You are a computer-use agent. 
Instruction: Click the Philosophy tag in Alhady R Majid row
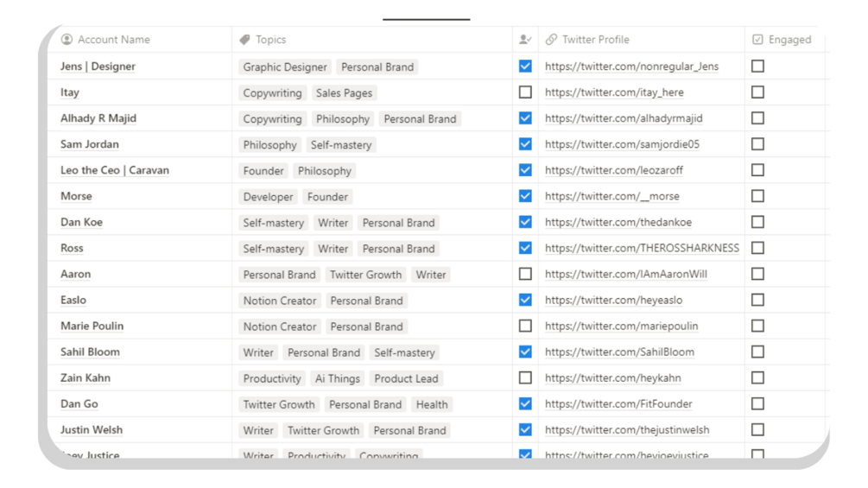(343, 119)
